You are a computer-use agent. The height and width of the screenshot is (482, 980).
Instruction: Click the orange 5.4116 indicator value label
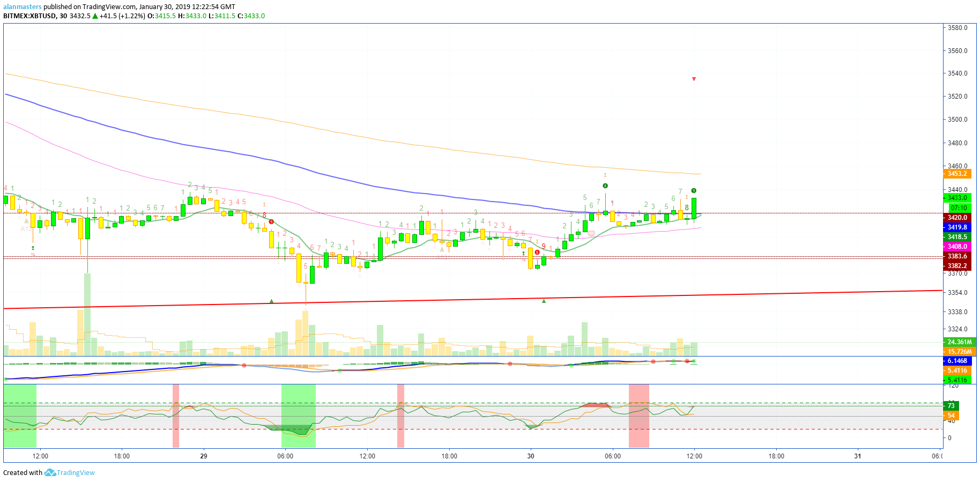click(957, 370)
